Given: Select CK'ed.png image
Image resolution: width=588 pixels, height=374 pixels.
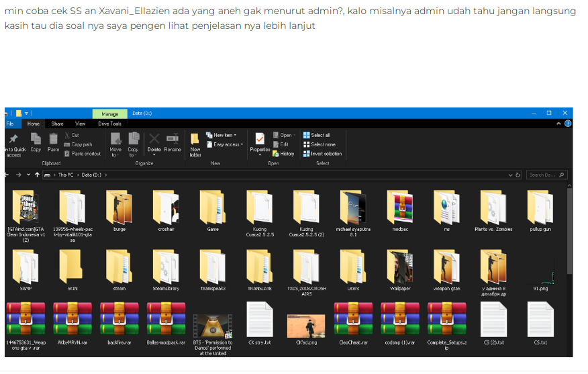Looking at the screenshot, I should (306, 330).
